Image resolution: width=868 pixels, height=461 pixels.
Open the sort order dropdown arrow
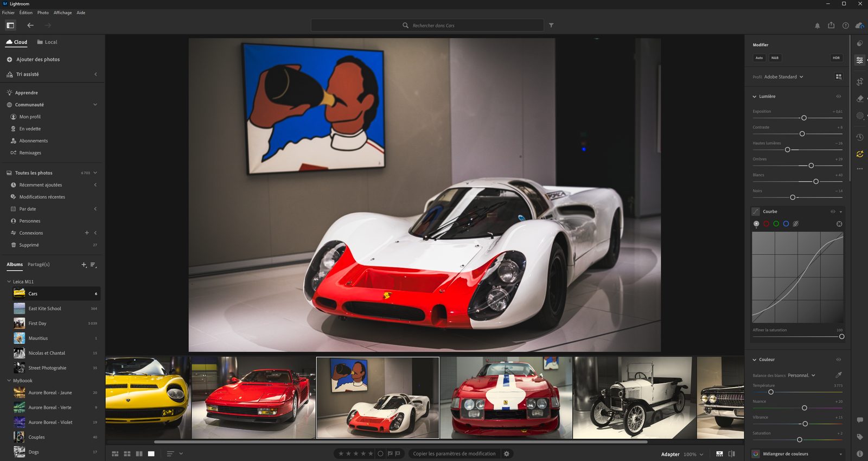point(181,454)
